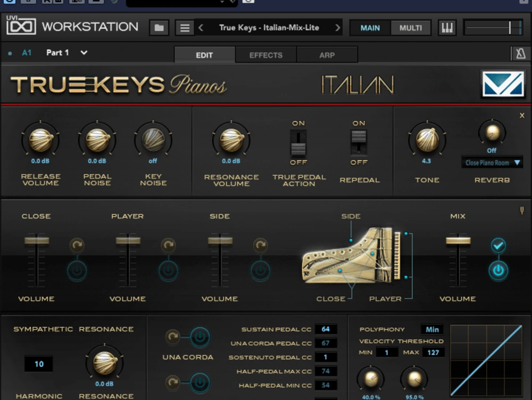The width and height of the screenshot is (532, 400).
Task: Select part A1 label
Action: pos(27,53)
